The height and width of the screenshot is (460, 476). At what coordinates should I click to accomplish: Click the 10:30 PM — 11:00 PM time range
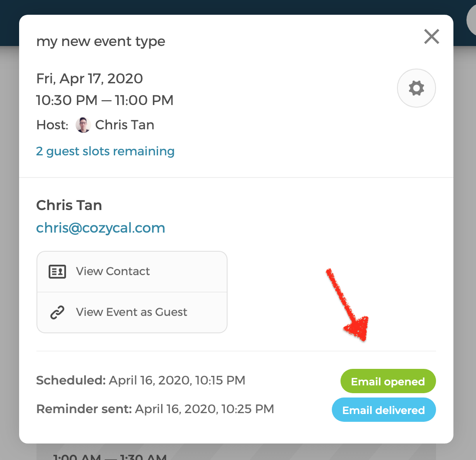tap(105, 100)
